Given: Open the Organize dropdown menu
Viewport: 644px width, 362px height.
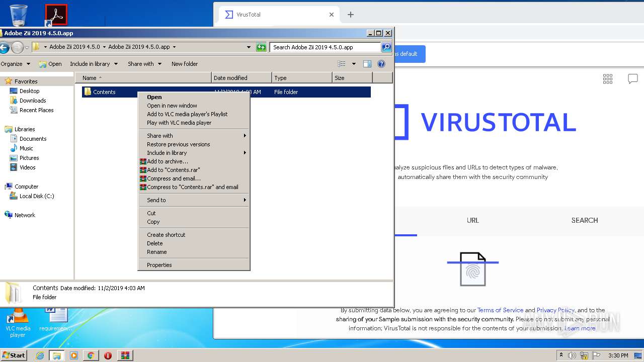Looking at the screenshot, I should 16,64.
